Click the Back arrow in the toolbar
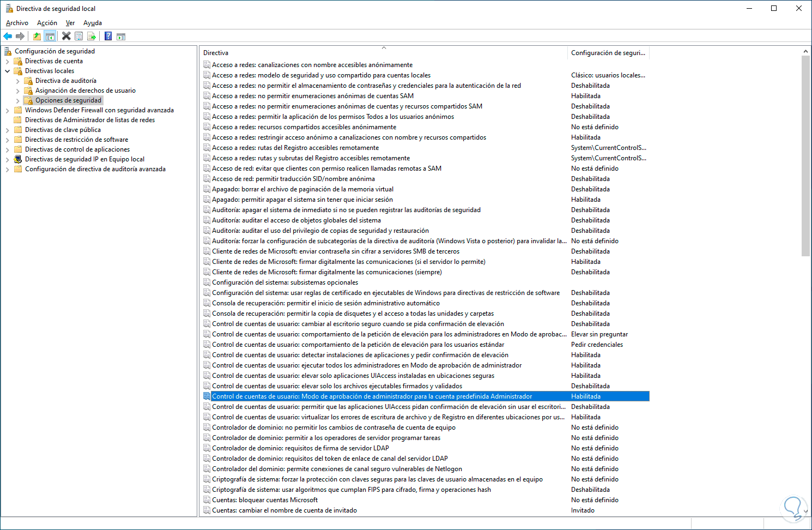The width and height of the screenshot is (812, 530). coord(8,37)
